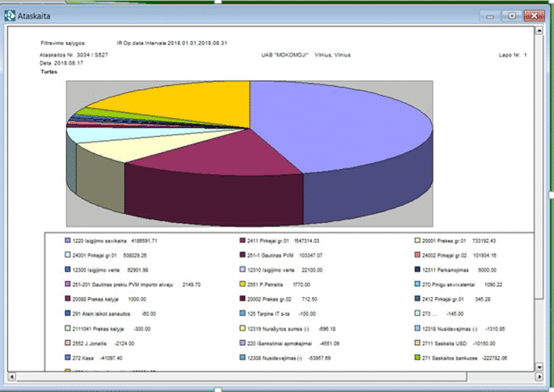
Task: Close the Ataskaita report window
Action: [533, 14]
